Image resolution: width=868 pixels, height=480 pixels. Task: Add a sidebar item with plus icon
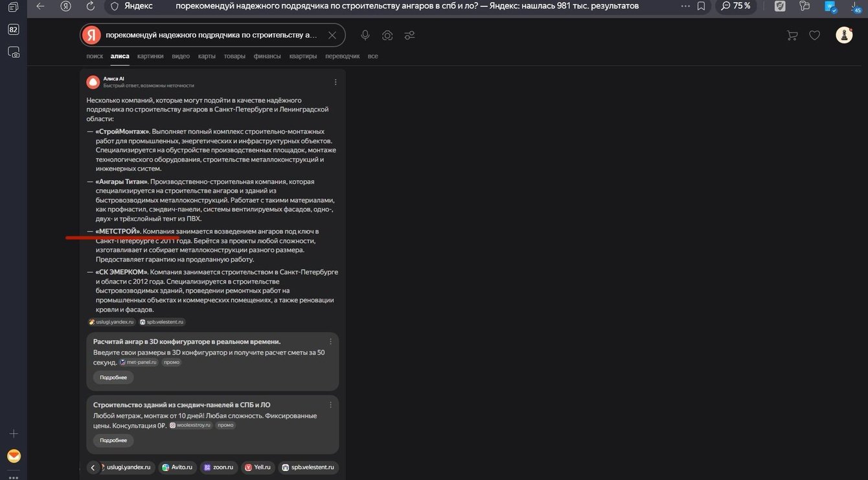tap(13, 433)
